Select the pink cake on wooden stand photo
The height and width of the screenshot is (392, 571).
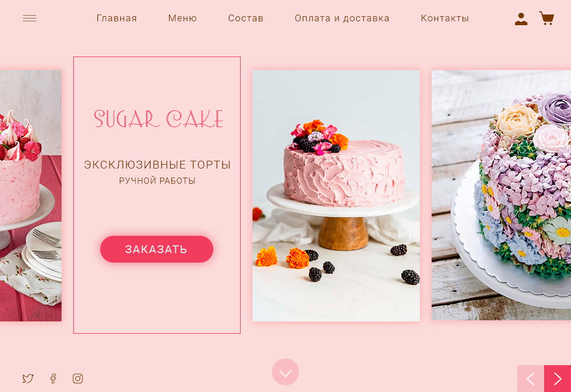point(336,195)
